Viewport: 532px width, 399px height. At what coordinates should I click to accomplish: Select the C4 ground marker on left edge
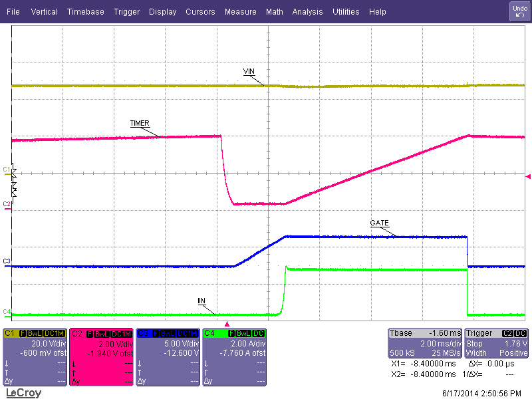6,311
